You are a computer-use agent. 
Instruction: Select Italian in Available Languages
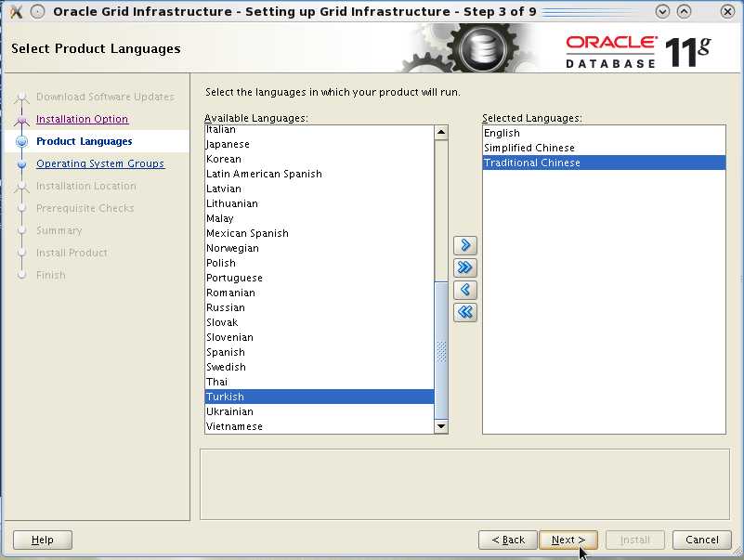click(320, 130)
